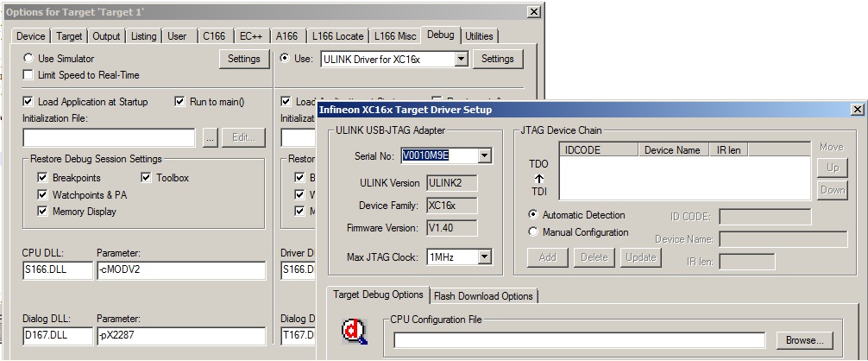Click the ULINK Version value ULINK2
868x361 pixels.
click(x=452, y=183)
